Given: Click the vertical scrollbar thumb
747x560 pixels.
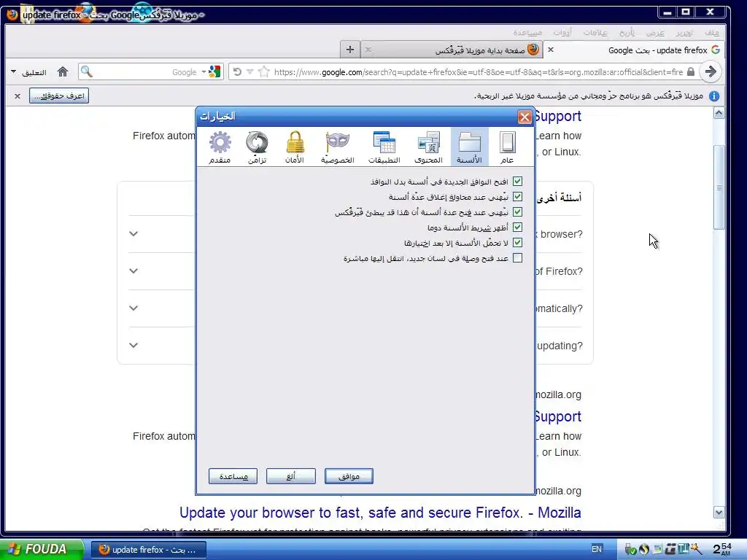Looking at the screenshot, I should tap(719, 187).
